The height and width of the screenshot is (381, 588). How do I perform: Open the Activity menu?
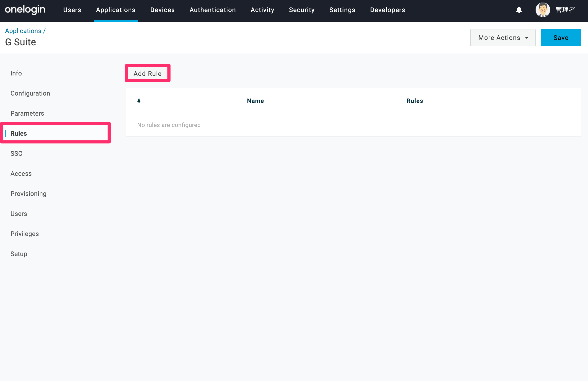pos(262,10)
